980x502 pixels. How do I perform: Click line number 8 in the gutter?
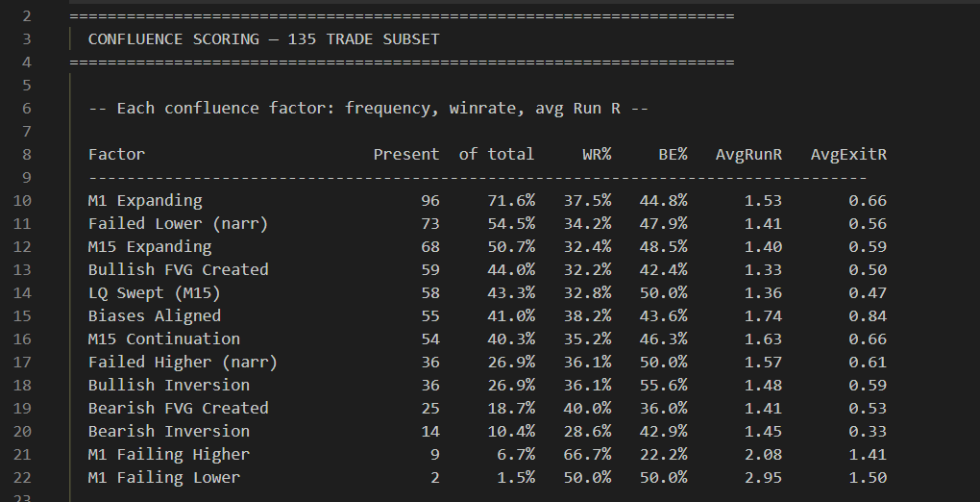26,155
